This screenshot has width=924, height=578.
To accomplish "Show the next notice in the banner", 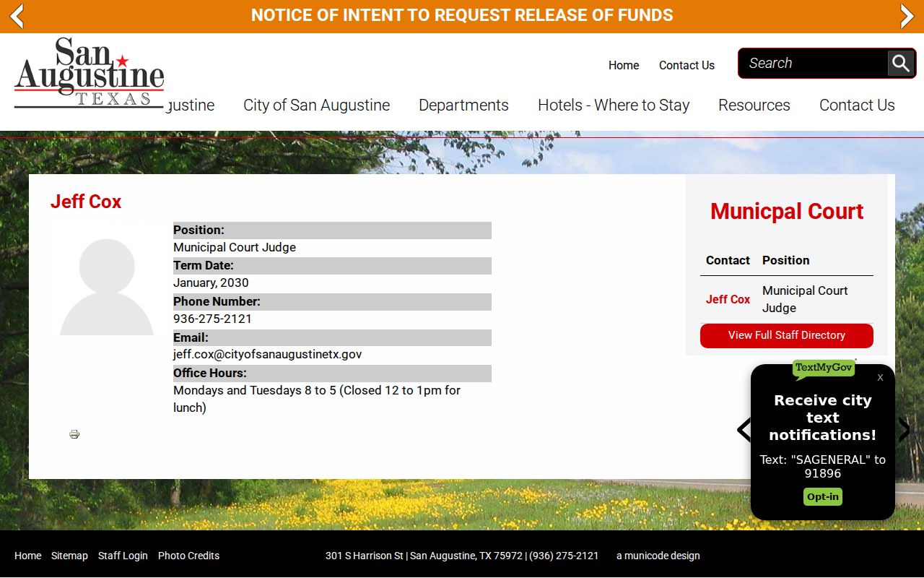I will point(907,16).
